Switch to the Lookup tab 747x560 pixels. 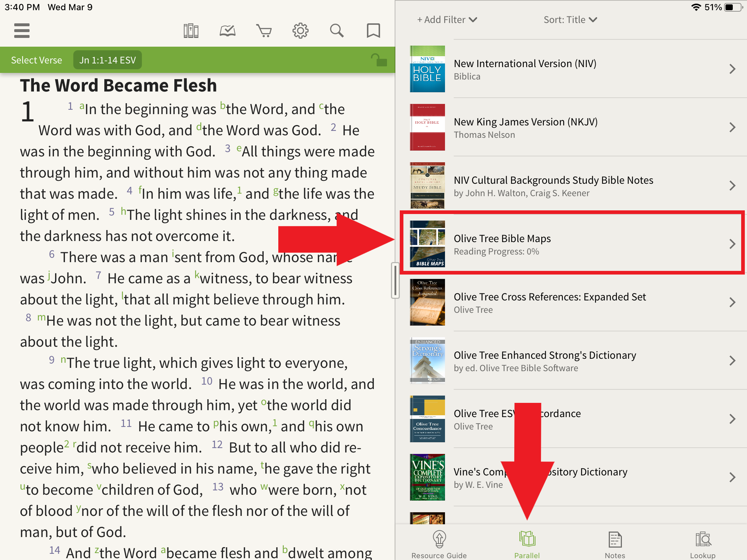pyautogui.click(x=703, y=544)
